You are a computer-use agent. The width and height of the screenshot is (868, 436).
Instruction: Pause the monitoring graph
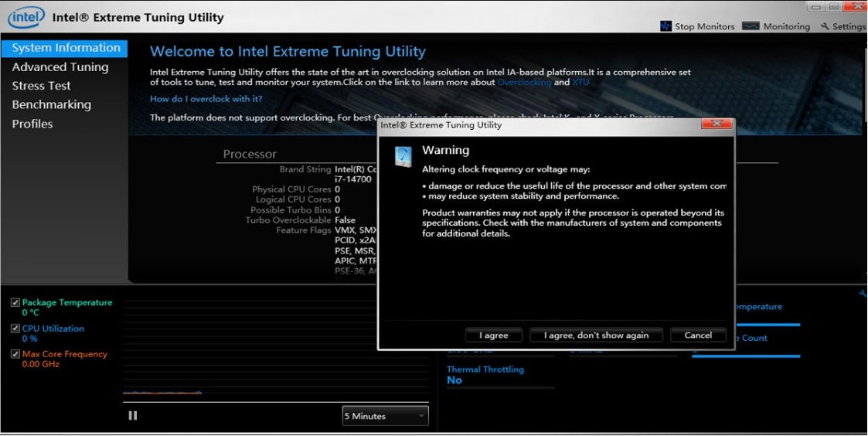(x=133, y=416)
